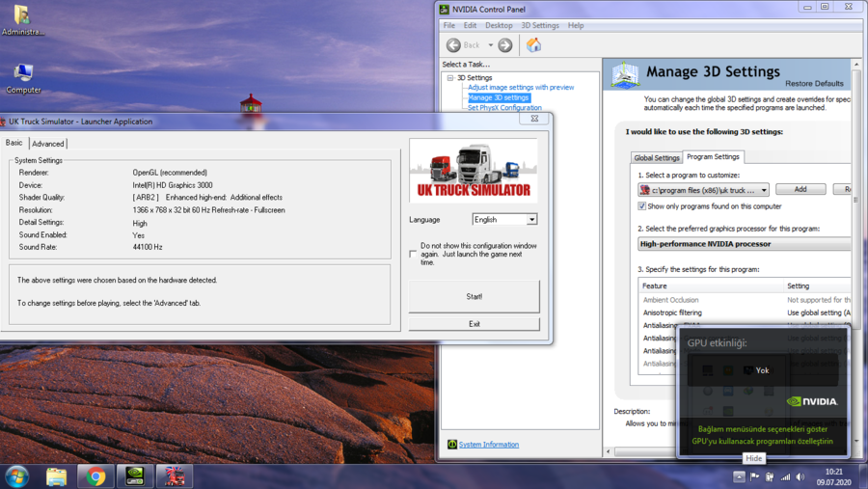The image size is (868, 489).
Task: Open Google Chrome from the taskbar
Action: [x=95, y=476]
